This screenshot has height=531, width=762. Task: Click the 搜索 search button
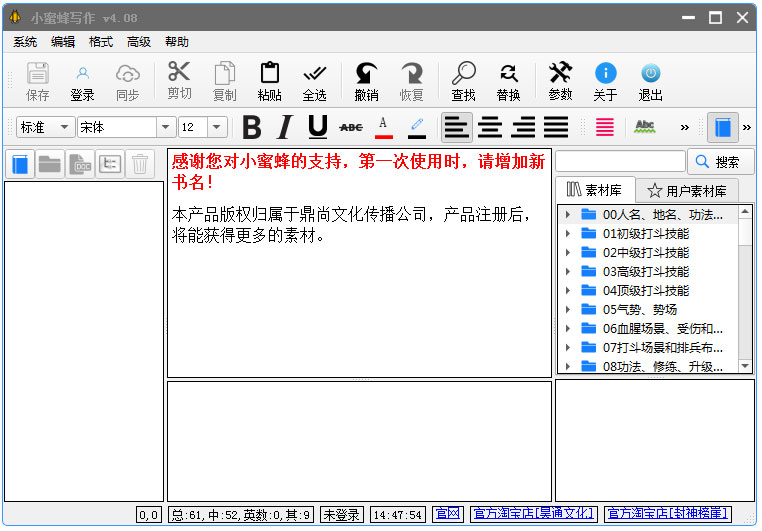[x=720, y=161]
